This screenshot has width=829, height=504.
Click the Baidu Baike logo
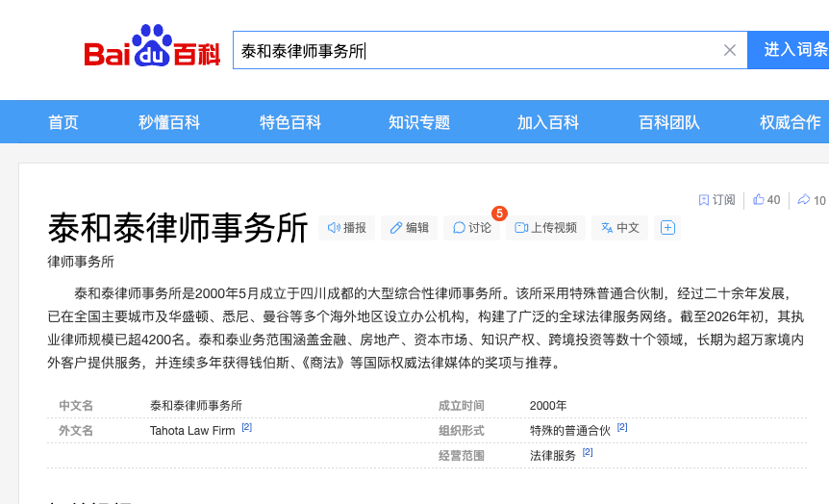tap(152, 46)
